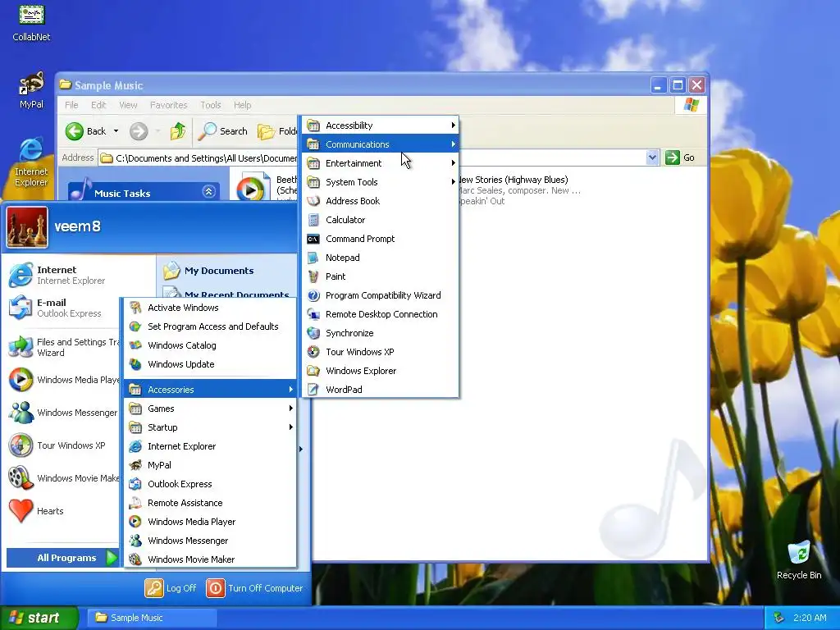840x630 pixels.
Task: Launch Windows Media Player in All Programs list
Action: 210,522
